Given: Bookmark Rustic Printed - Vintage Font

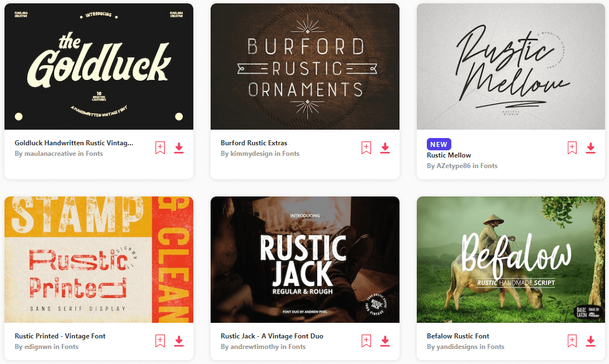Looking at the screenshot, I should tap(160, 341).
